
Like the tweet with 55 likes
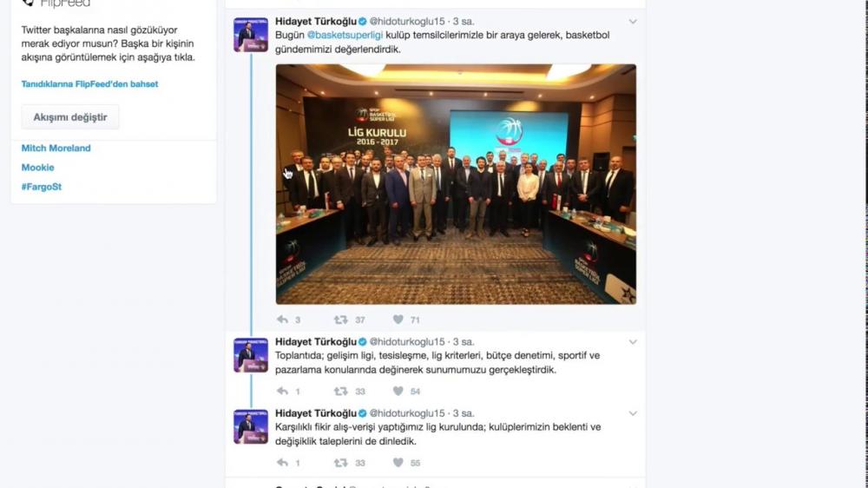pos(398,463)
